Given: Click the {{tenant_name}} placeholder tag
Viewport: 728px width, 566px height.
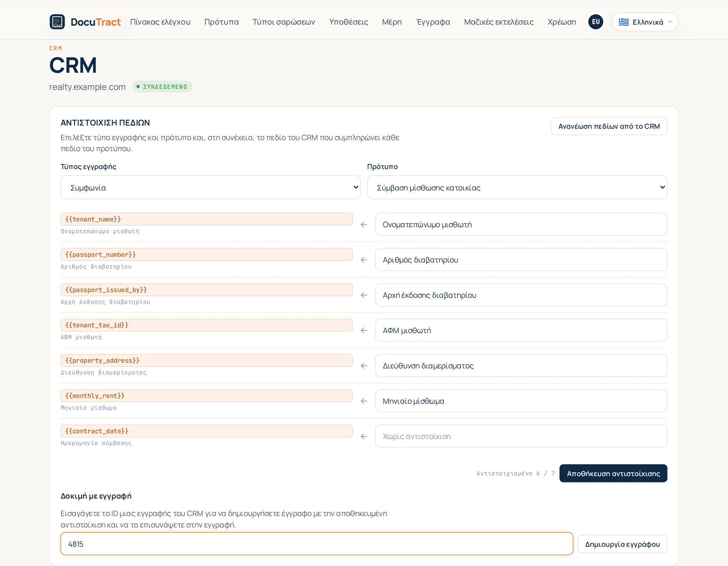Looking at the screenshot, I should 206,219.
